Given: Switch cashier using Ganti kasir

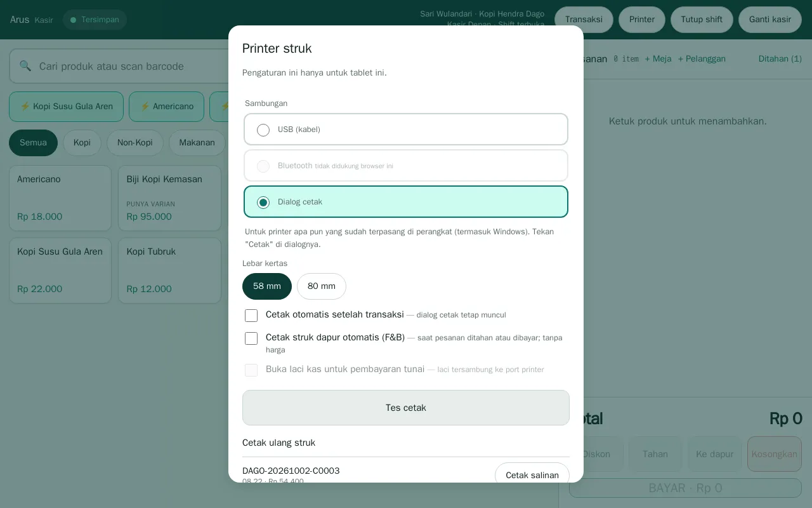Looking at the screenshot, I should click(x=770, y=20).
